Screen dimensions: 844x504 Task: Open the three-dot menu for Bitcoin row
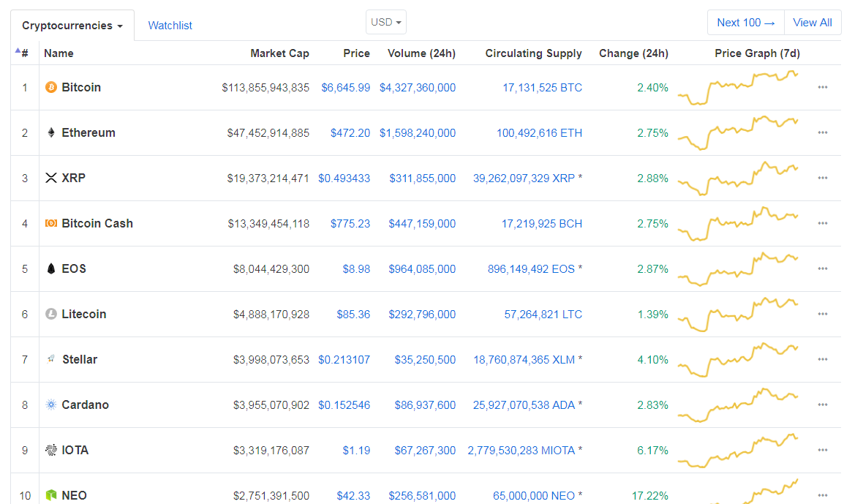click(x=823, y=87)
